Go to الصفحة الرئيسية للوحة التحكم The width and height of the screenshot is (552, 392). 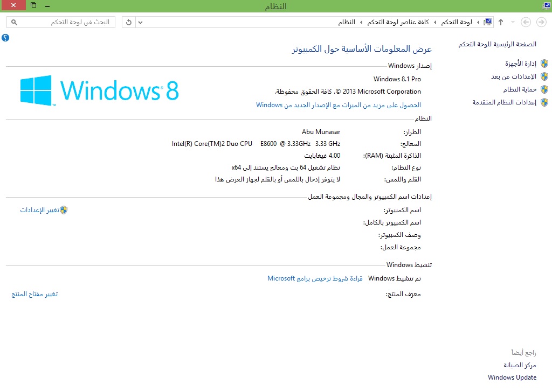point(498,44)
